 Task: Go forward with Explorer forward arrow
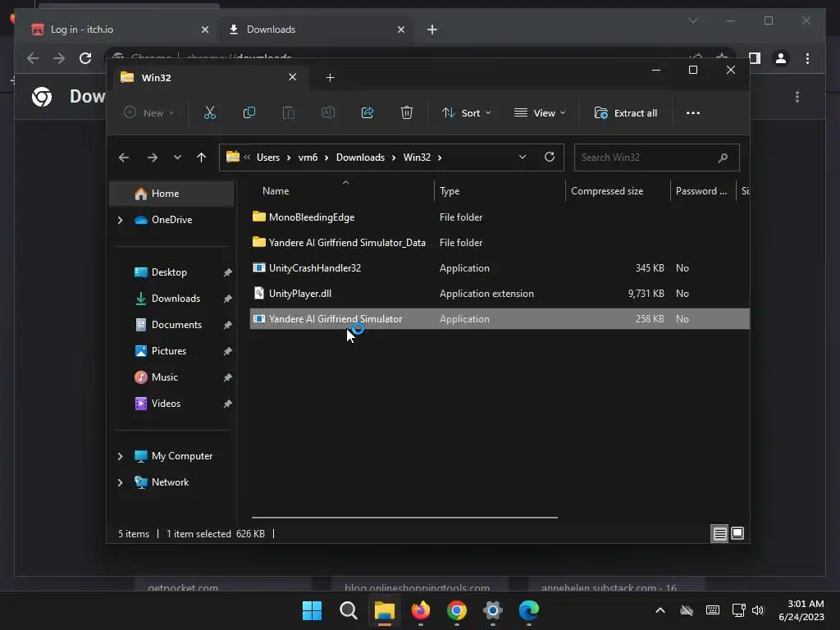click(152, 157)
